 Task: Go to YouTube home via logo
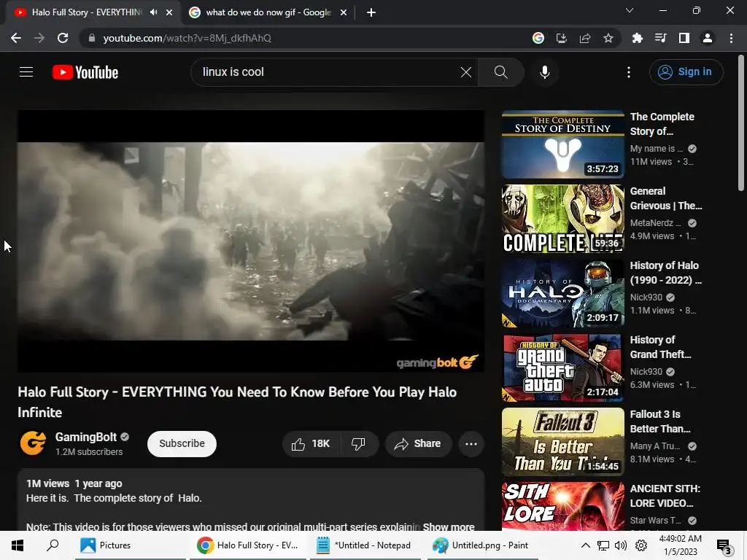[85, 72]
